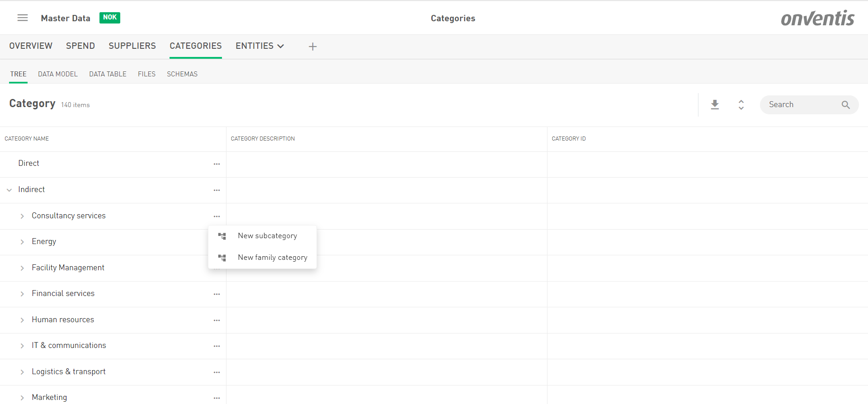The image size is (868, 404).
Task: Open the Entities dropdown
Action: 259,46
